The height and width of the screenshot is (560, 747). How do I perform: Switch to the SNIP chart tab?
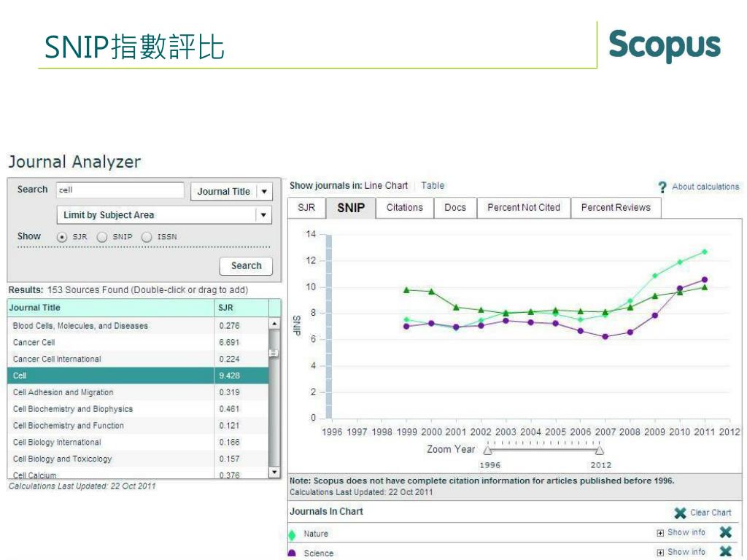click(351, 208)
